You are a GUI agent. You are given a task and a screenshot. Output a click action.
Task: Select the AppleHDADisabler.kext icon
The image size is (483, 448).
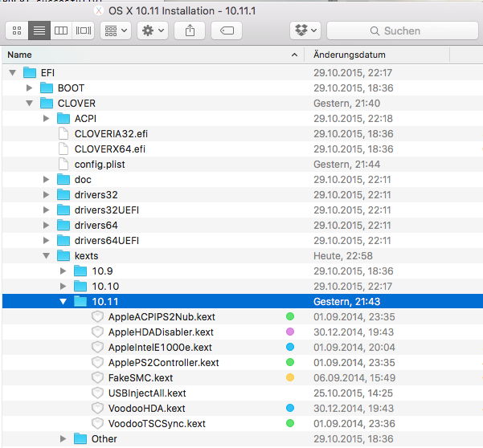click(98, 332)
